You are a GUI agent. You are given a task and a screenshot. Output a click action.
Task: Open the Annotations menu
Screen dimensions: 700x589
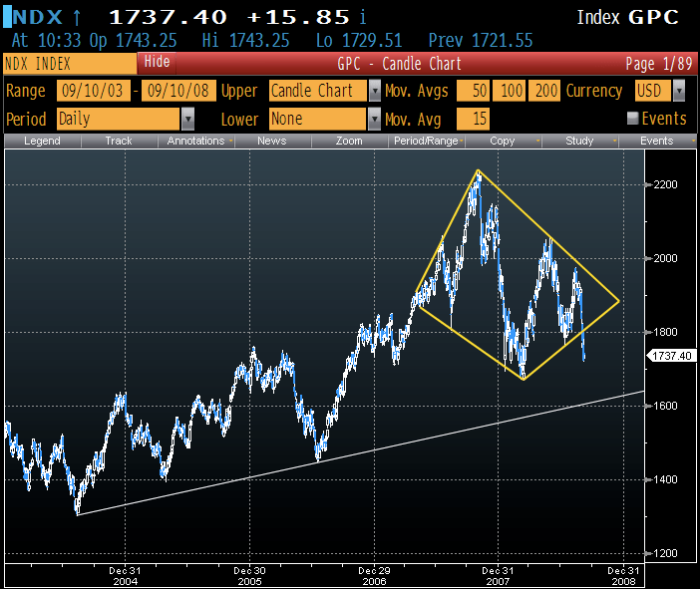point(196,141)
